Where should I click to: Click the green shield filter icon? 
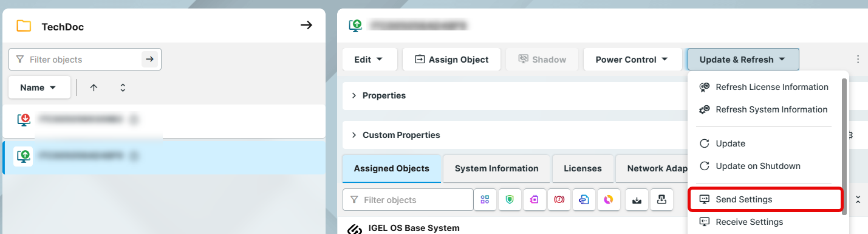(510, 200)
